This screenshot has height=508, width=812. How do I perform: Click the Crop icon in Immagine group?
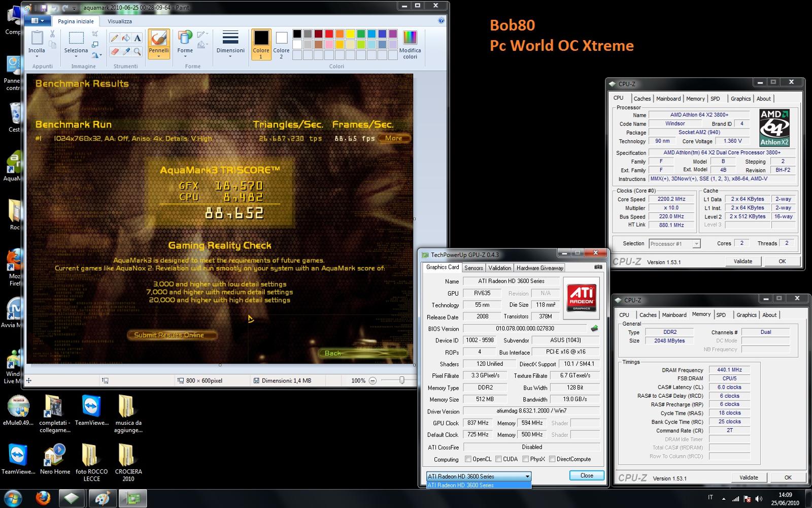coord(95,34)
